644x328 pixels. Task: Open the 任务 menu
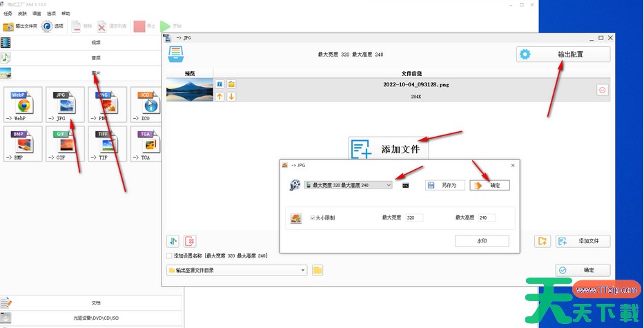[8, 14]
